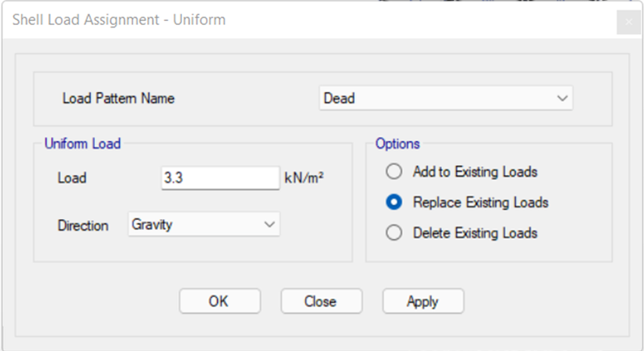This screenshot has height=351, width=644.
Task: Select the Replace Existing Loads radio button
Action: [394, 202]
